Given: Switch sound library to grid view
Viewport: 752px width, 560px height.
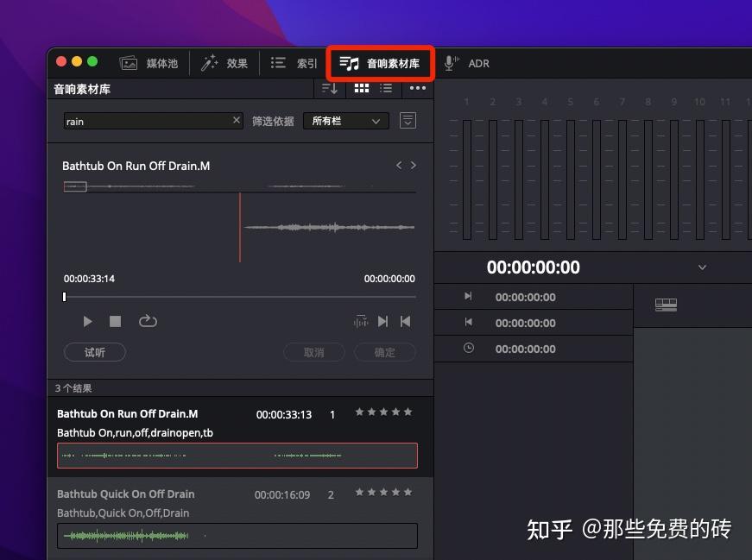Looking at the screenshot, I should 361,88.
